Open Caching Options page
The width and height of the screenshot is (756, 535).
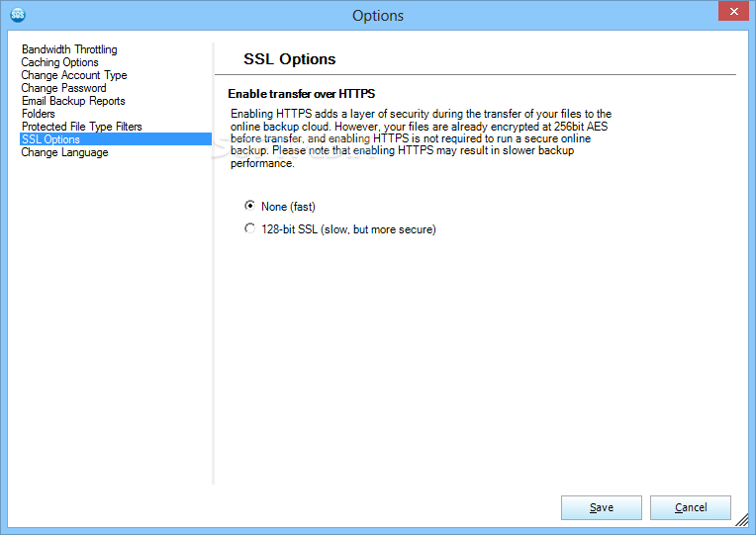(x=59, y=62)
